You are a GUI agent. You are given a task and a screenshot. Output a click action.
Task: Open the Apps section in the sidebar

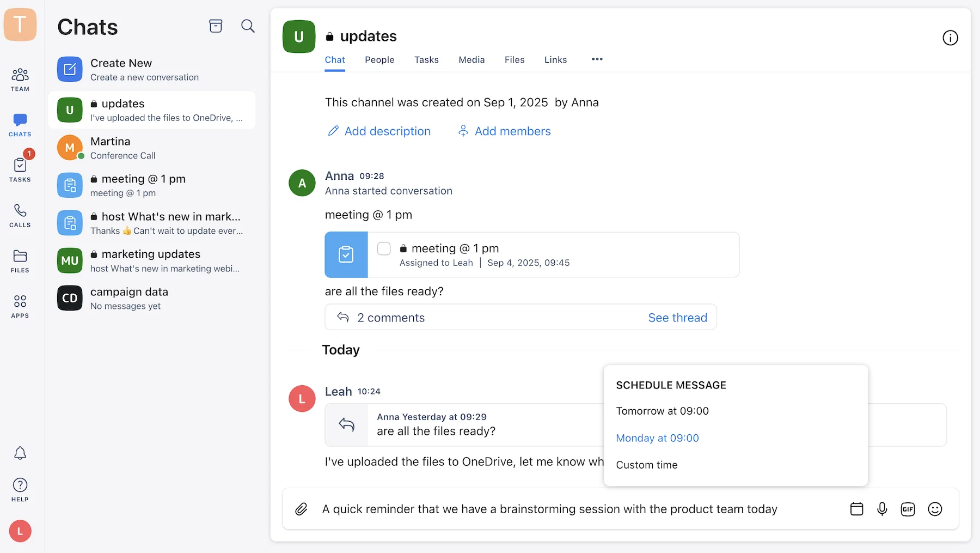(x=20, y=305)
